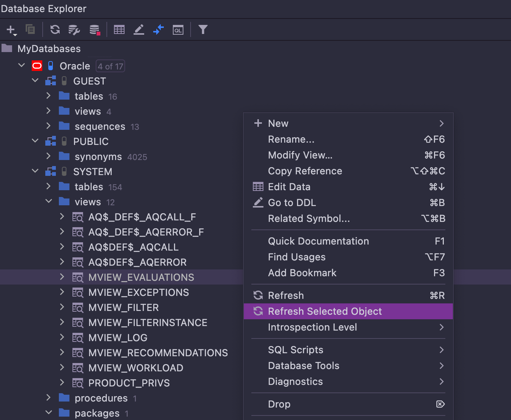
Task: Expand the GUEST tables folder
Action: (48, 96)
